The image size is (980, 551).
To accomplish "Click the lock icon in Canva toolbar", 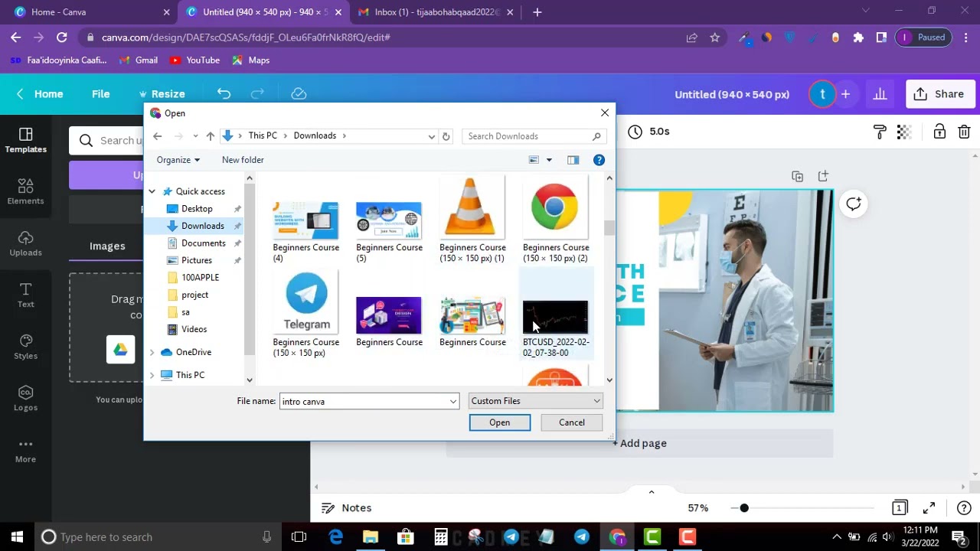I will [x=939, y=132].
